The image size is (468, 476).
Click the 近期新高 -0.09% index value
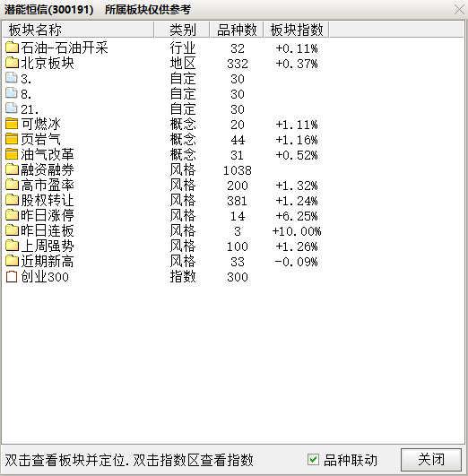tap(297, 262)
